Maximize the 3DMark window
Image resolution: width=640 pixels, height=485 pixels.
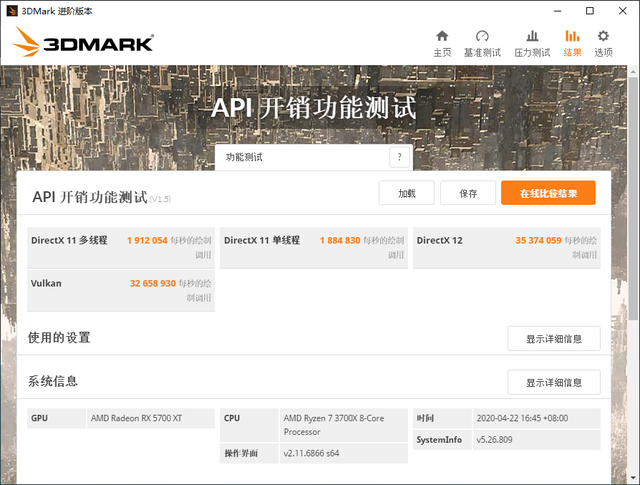[590, 11]
